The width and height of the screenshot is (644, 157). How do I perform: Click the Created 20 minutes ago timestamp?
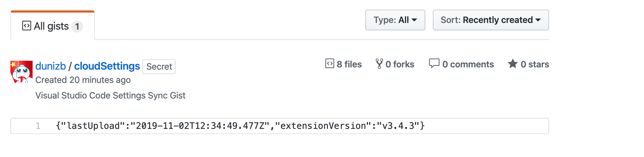pos(83,80)
